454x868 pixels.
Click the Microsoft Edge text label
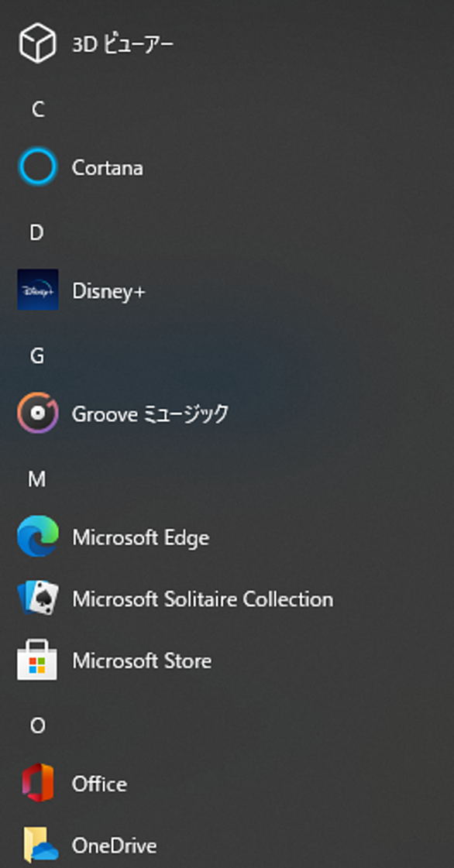tap(141, 537)
